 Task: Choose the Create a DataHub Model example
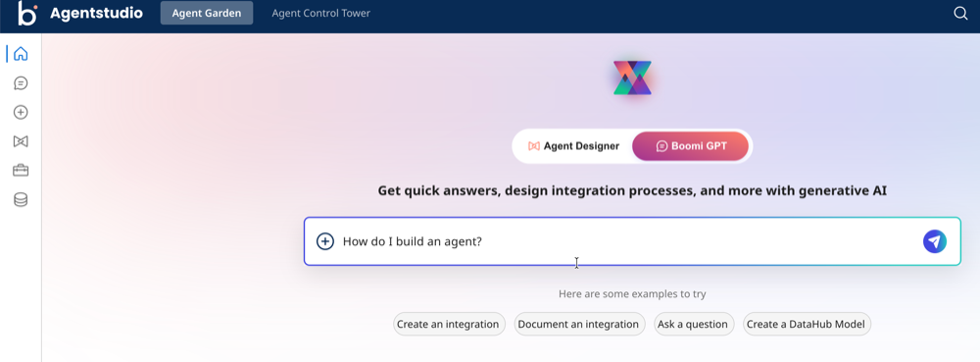pyautogui.click(x=807, y=324)
